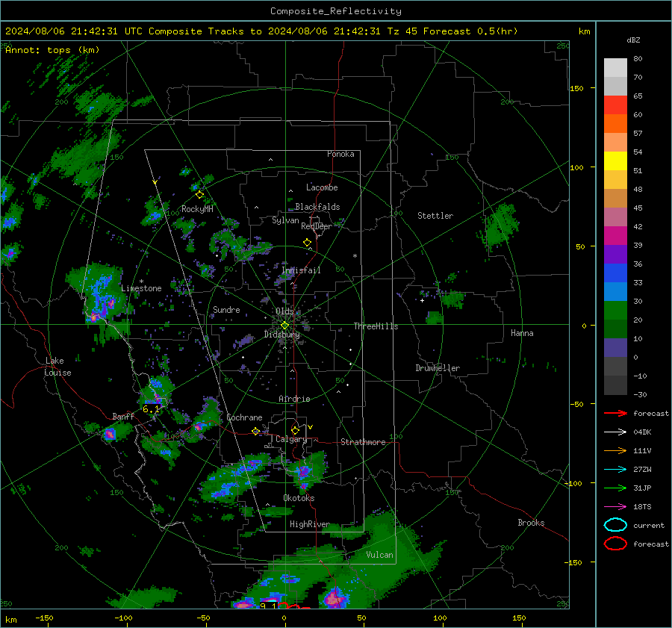Click the Okotoks town label
This screenshot has height=628, width=672.
tap(299, 498)
